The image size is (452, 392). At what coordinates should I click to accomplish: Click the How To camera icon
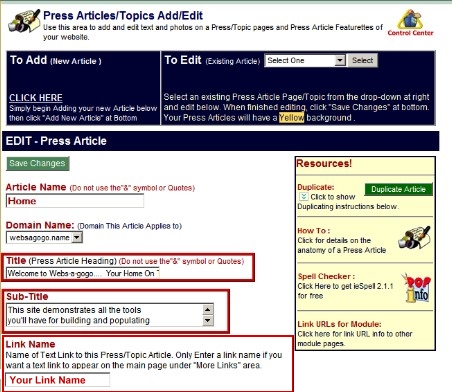pyautogui.click(x=414, y=237)
